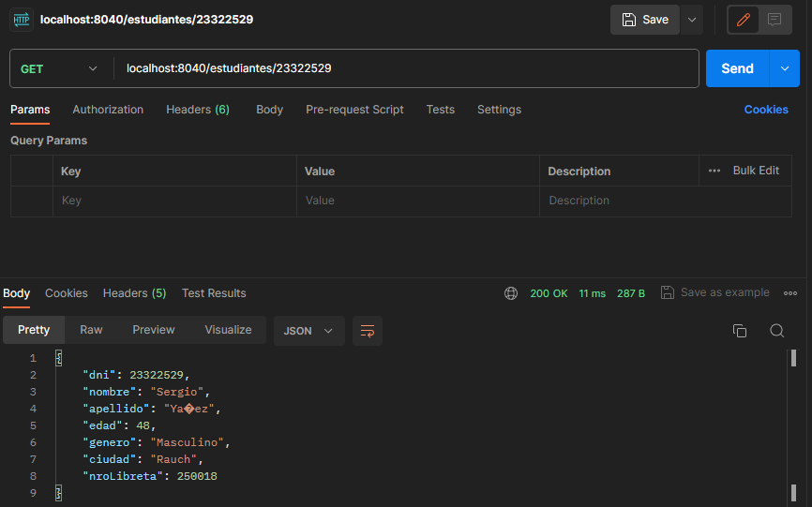This screenshot has width=812, height=507.
Task: Click the HTTP request type icon
Action: (22, 20)
